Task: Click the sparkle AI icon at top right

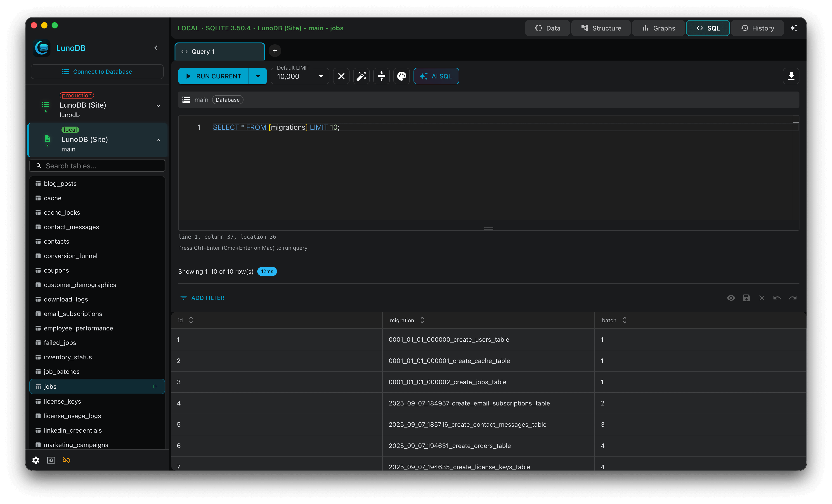Action: [x=794, y=28]
